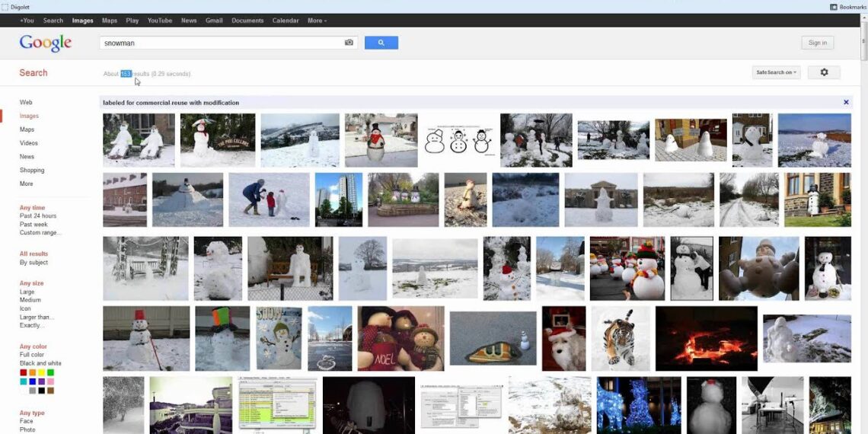Screen dimensions: 868x434
Task: Click the Sign in button
Action: [817, 43]
